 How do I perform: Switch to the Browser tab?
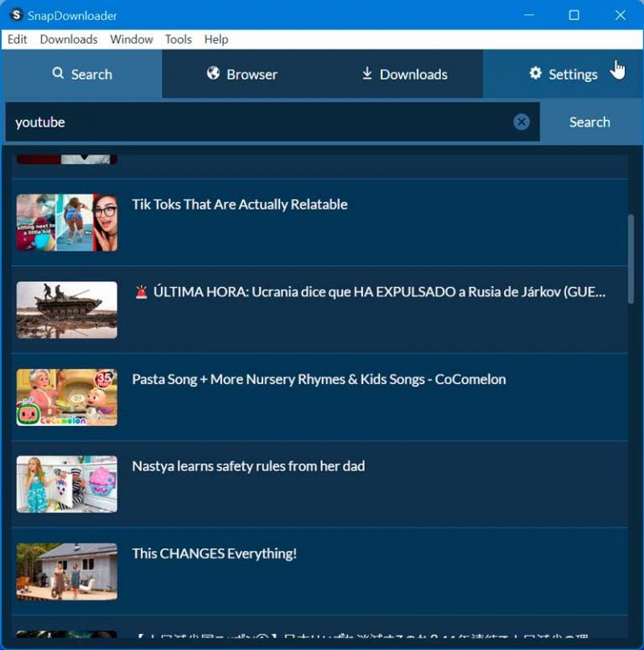242,74
